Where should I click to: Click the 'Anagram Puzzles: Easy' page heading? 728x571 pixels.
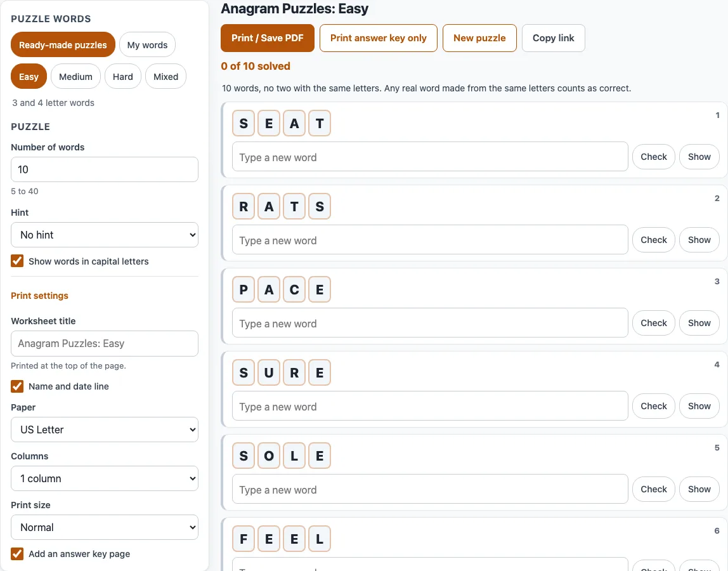(295, 8)
